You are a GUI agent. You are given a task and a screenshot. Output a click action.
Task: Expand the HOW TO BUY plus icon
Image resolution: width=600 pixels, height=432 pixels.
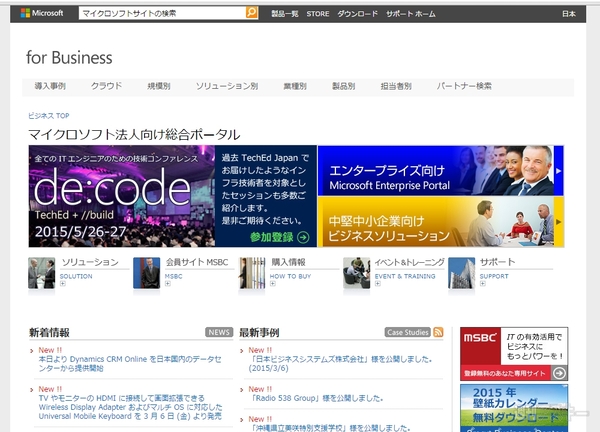coord(273,284)
